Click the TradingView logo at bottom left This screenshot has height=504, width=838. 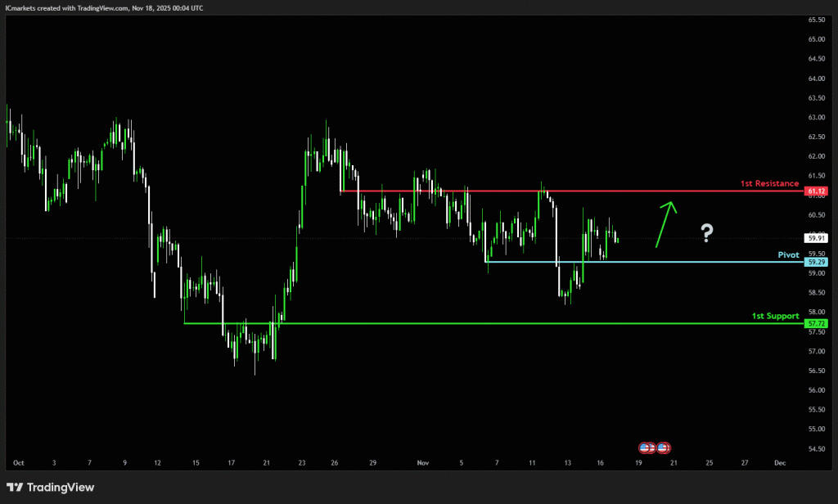(51, 488)
